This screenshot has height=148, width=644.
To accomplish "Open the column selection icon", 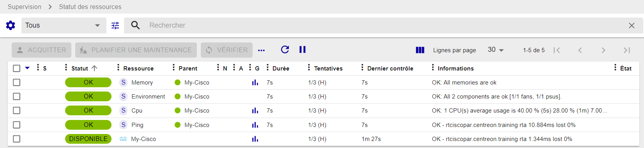I will pos(420,50).
